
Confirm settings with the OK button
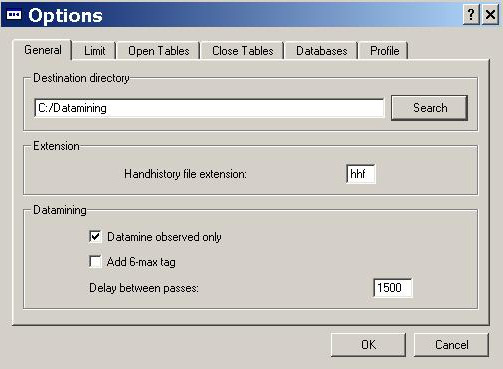[x=368, y=345]
